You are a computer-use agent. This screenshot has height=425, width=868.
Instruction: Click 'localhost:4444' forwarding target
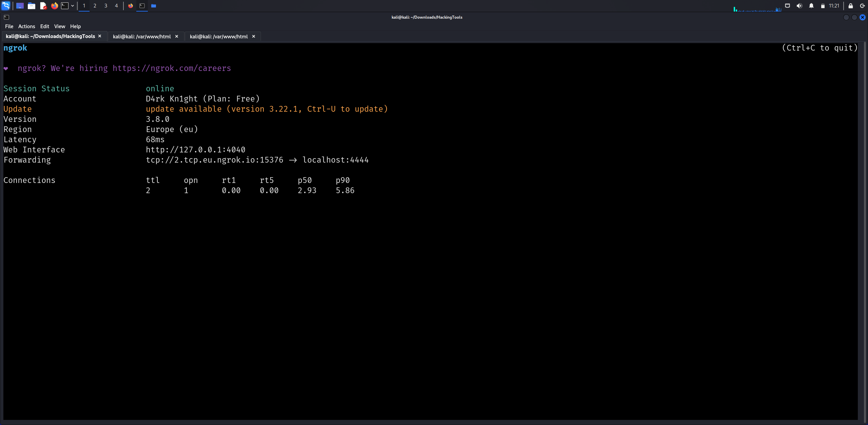(336, 160)
